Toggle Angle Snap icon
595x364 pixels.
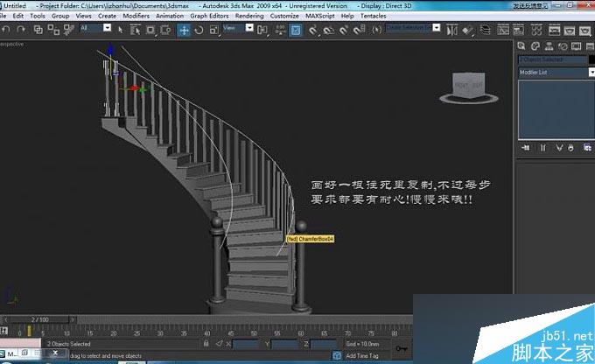pos(329,30)
